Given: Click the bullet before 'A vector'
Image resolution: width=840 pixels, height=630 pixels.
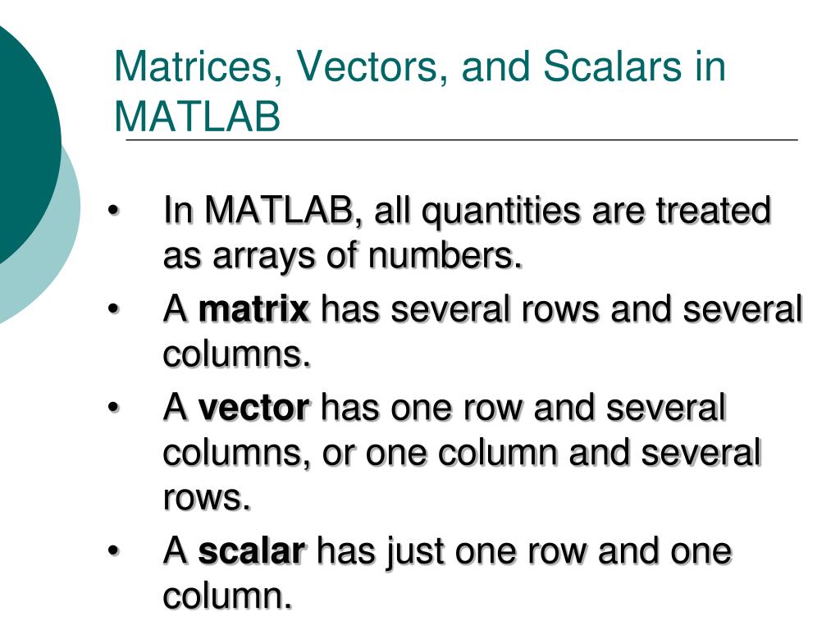Looking at the screenshot, I should 112,408.
